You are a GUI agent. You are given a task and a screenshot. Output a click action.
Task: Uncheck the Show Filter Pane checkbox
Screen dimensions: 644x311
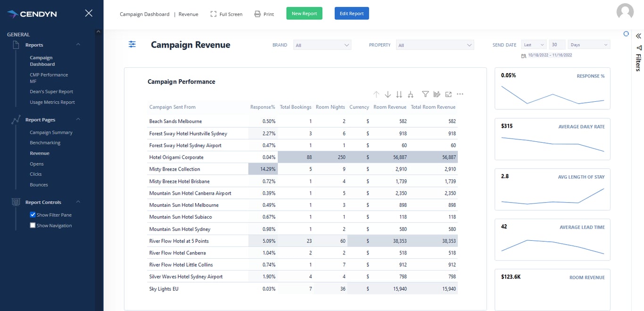[x=33, y=215]
